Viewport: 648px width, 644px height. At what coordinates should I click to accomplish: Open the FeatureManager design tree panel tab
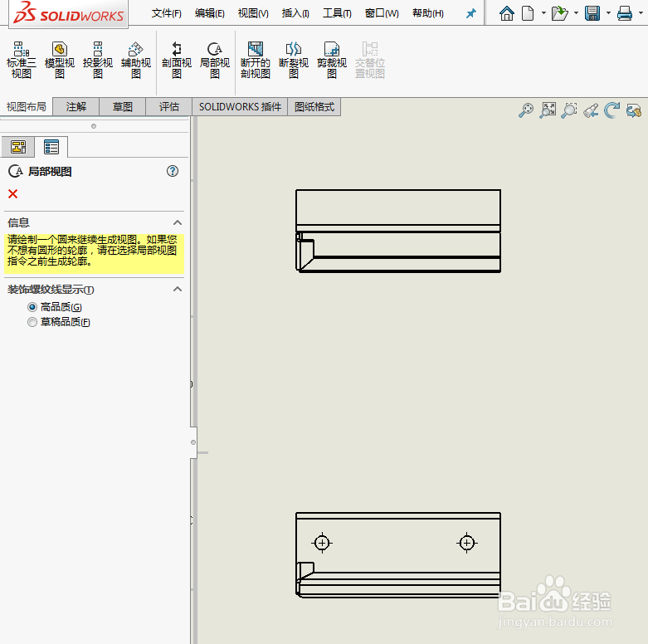coord(18,147)
